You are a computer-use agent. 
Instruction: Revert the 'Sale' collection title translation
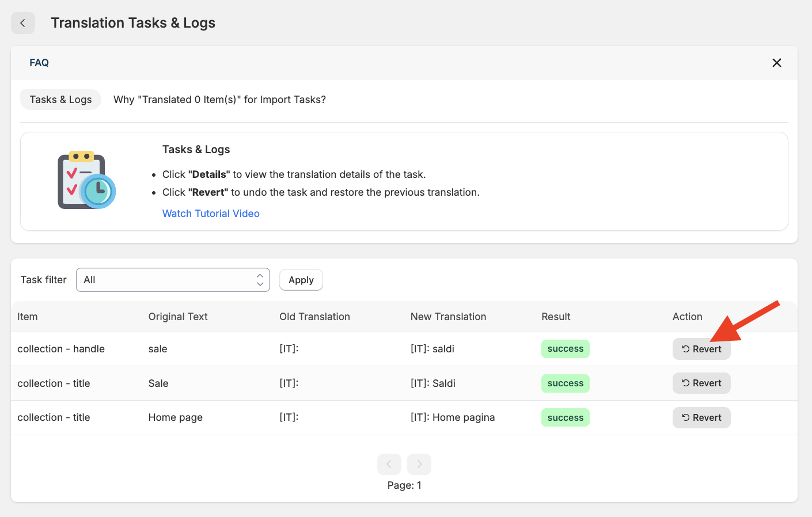[701, 383]
